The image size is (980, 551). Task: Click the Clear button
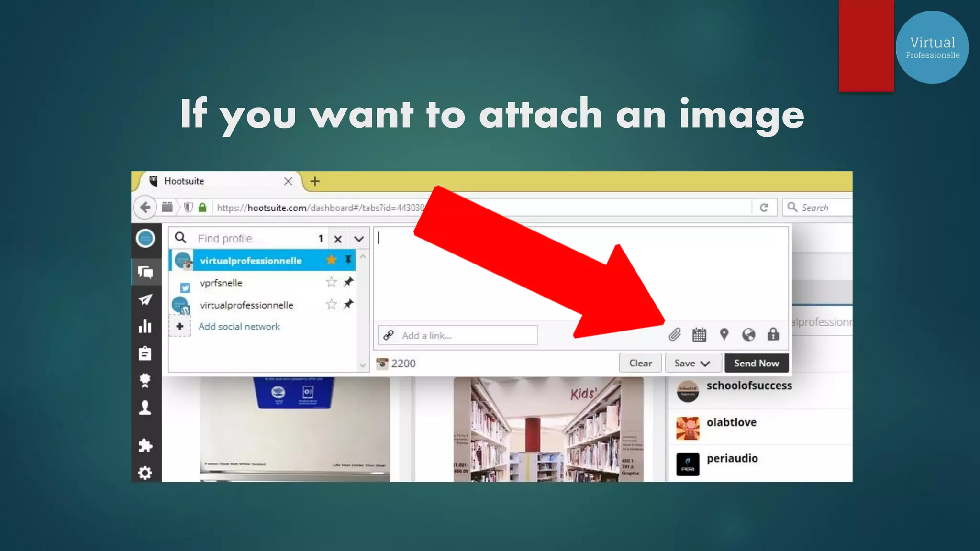[640, 363]
